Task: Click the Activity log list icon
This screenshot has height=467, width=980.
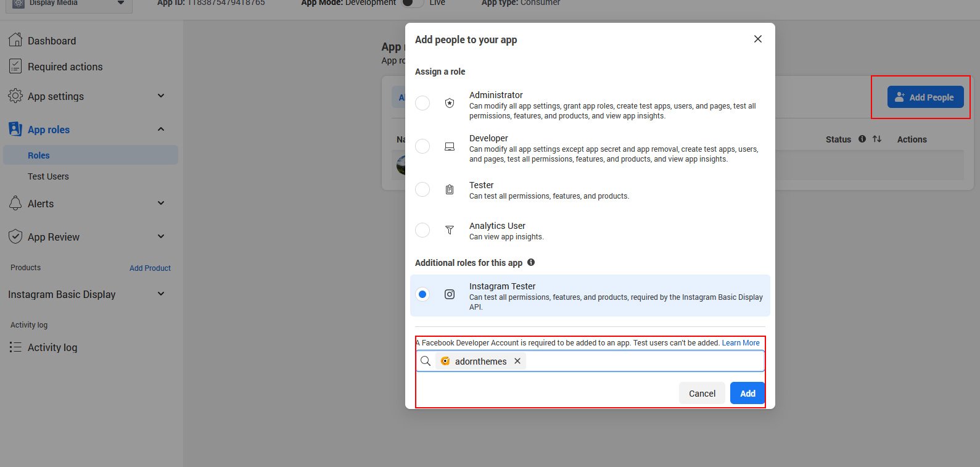Action: pyautogui.click(x=15, y=347)
